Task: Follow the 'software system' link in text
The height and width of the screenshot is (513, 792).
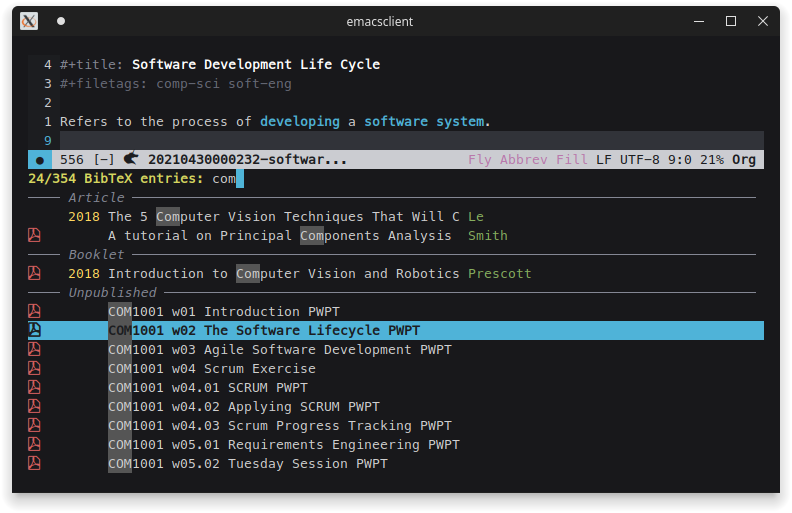Action: 424,121
